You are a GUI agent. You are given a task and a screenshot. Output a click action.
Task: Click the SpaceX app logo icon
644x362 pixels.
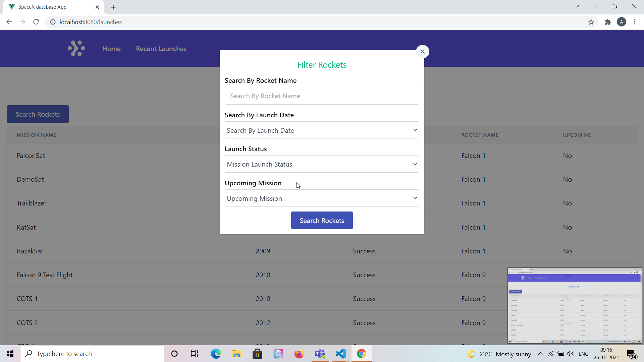76,49
